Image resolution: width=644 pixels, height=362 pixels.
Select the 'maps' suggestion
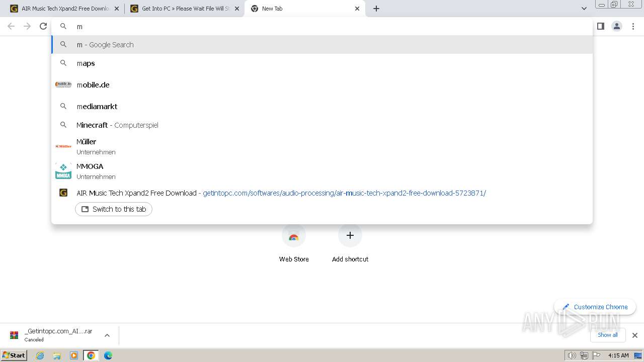322,63
